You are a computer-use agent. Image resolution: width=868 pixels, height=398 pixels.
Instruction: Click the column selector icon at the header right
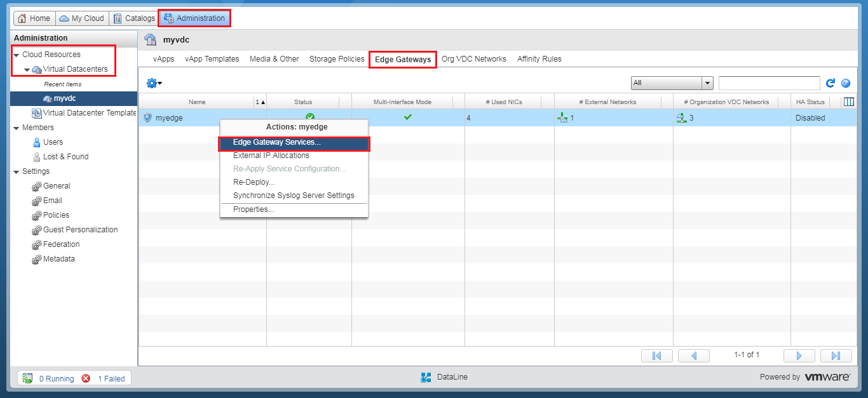click(848, 101)
